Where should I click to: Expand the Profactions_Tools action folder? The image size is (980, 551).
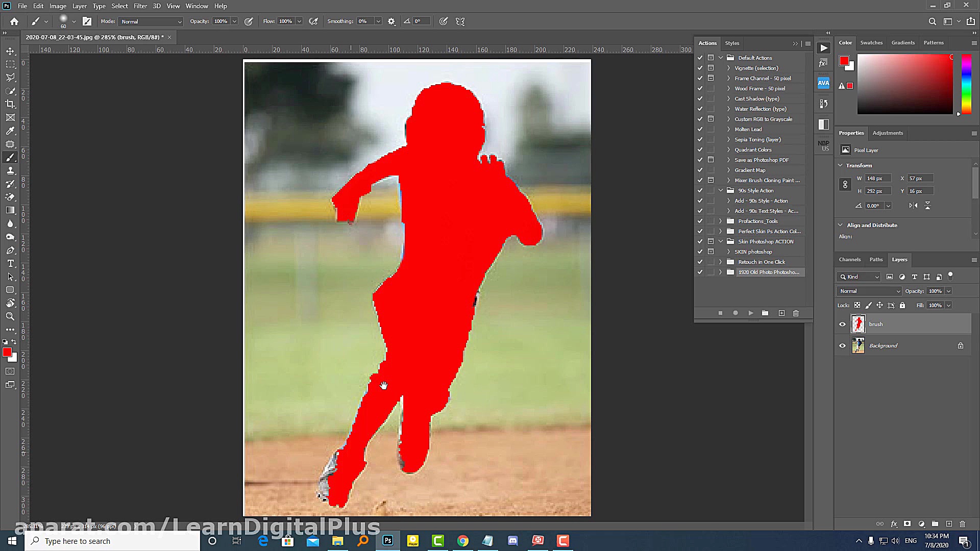tap(721, 221)
